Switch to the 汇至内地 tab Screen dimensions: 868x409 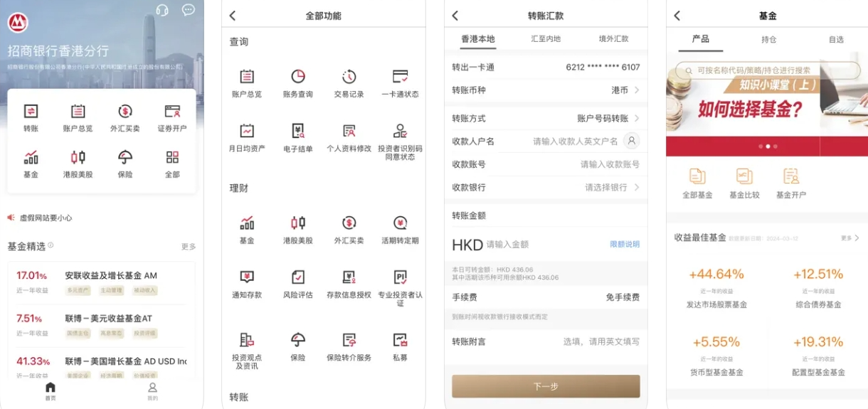point(546,39)
